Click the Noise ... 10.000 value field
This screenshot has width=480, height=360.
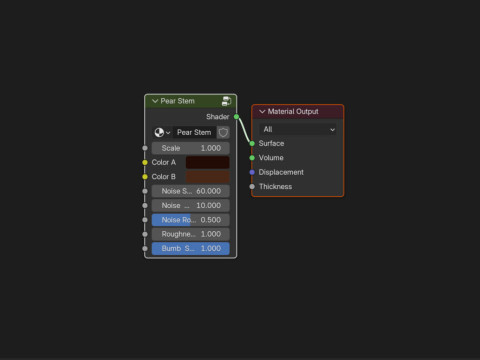point(191,205)
